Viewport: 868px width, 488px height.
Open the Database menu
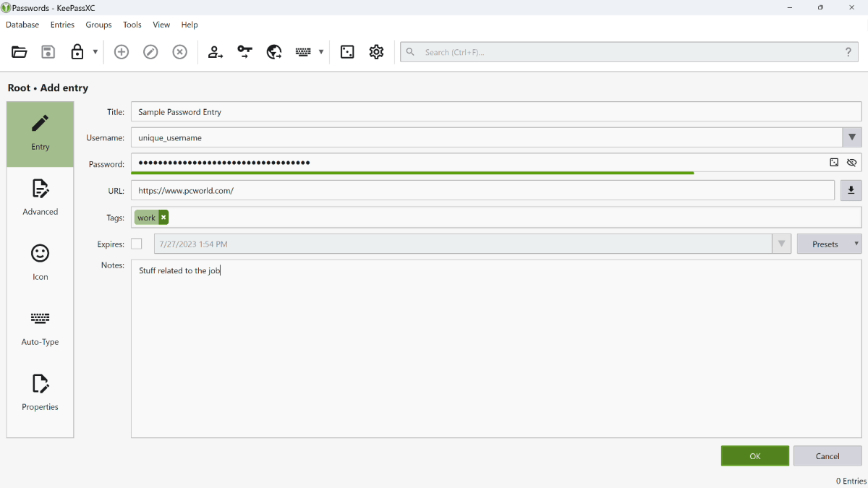[x=22, y=25]
